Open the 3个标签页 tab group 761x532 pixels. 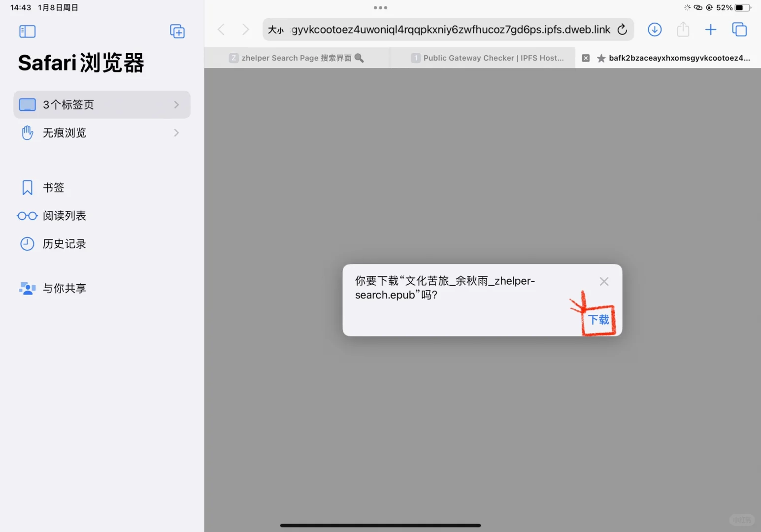pyautogui.click(x=102, y=104)
